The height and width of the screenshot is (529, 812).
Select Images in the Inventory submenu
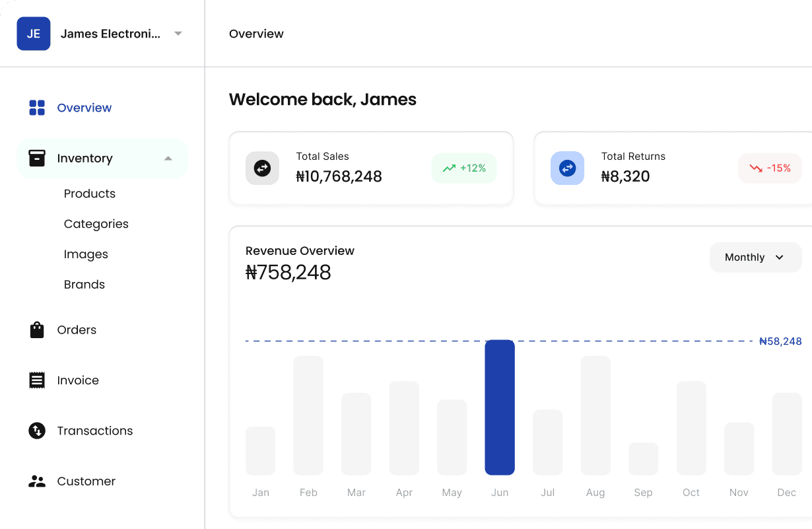click(86, 254)
